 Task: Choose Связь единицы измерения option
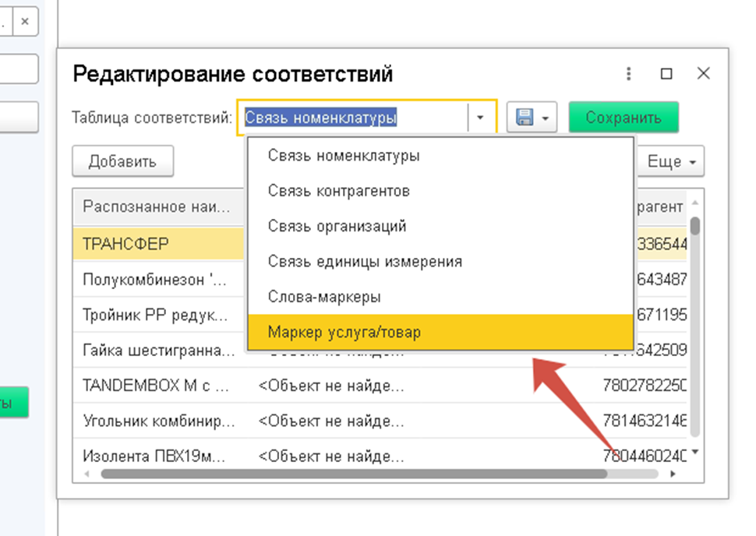tap(440, 261)
